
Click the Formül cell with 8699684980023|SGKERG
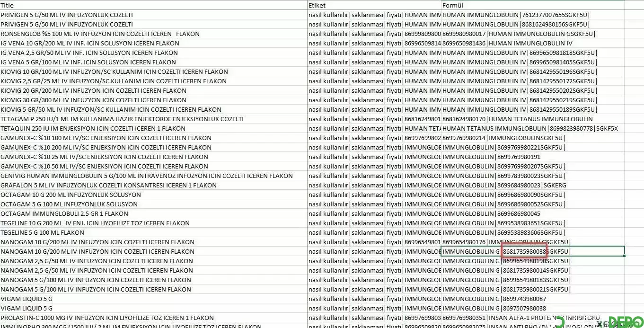tap(533, 185)
